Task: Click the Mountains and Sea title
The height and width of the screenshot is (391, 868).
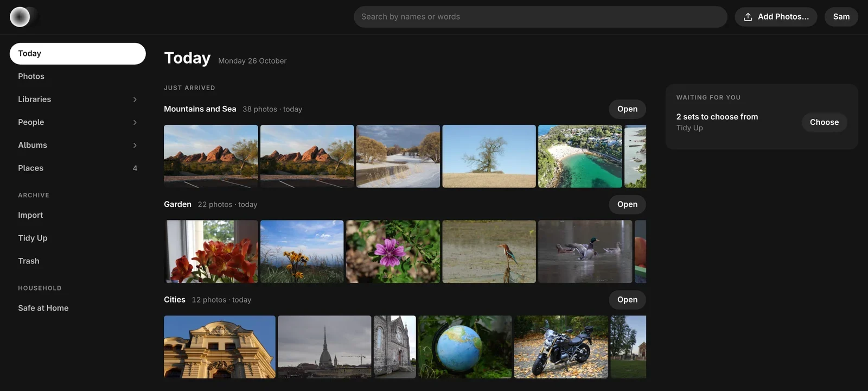Action: click(200, 109)
